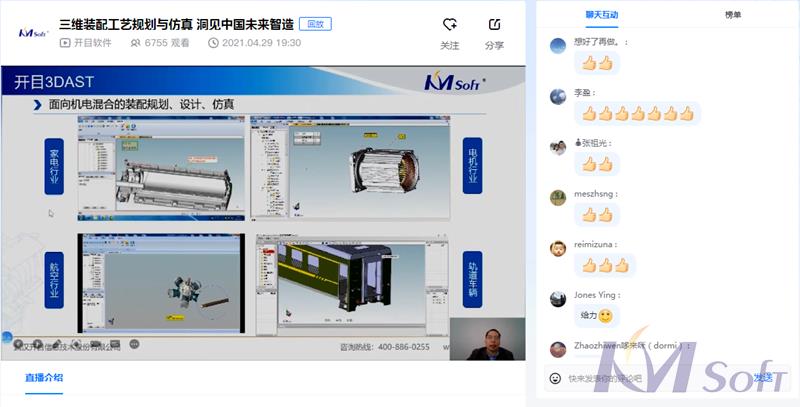The height and width of the screenshot is (407, 800).
Task: Click Jones Ying's avatar in chat
Action: click(x=558, y=298)
